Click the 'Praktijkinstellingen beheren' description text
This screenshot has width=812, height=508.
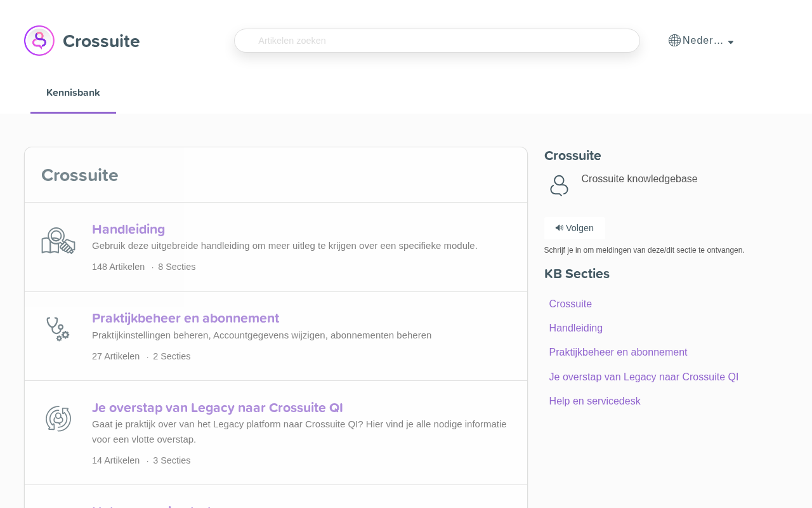[262, 335]
